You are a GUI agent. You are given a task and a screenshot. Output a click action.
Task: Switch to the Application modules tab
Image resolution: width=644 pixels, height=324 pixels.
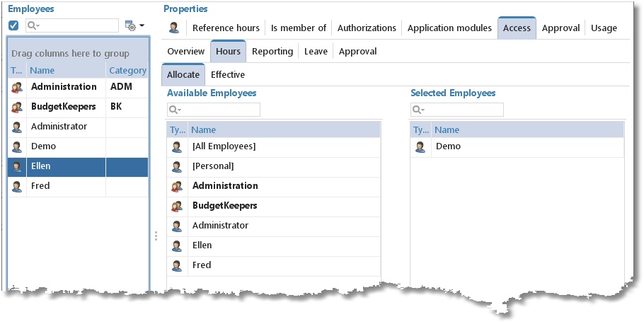(449, 28)
